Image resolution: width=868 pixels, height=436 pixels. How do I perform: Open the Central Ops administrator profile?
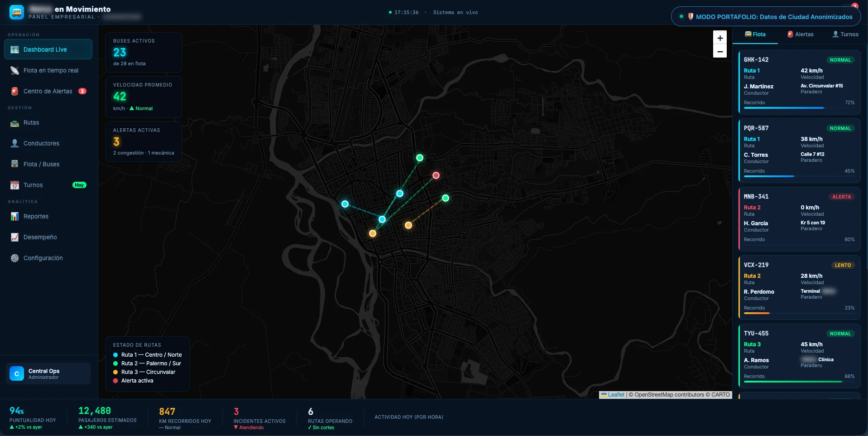click(x=48, y=373)
